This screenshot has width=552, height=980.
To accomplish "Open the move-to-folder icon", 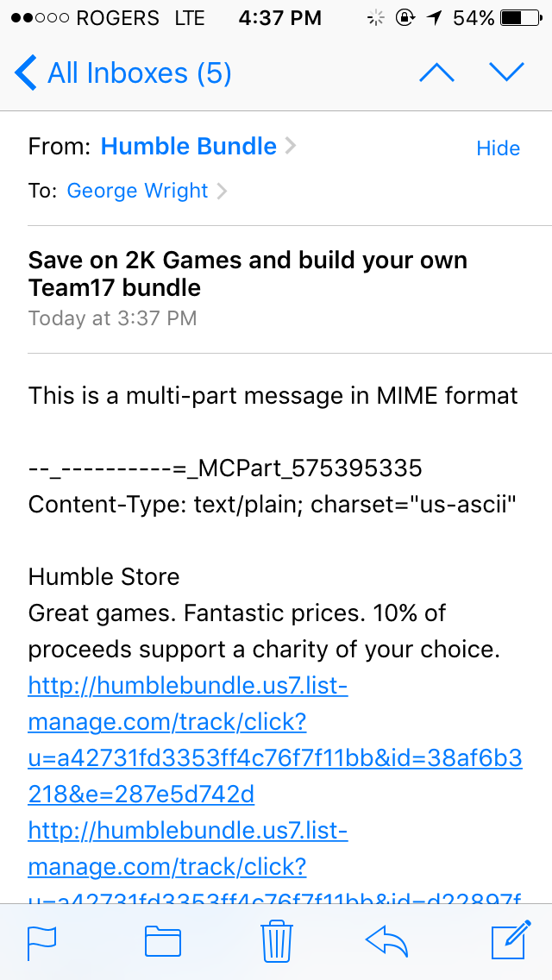I will coord(162,942).
